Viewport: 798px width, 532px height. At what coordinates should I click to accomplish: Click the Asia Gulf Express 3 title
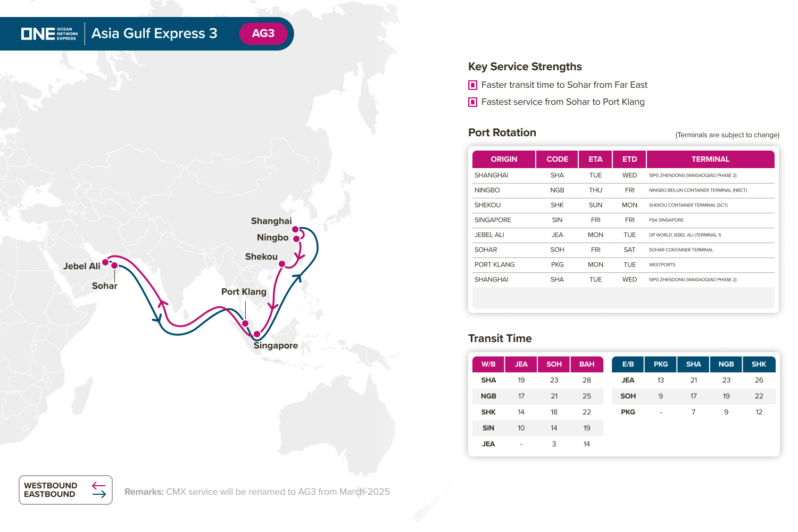tap(154, 34)
